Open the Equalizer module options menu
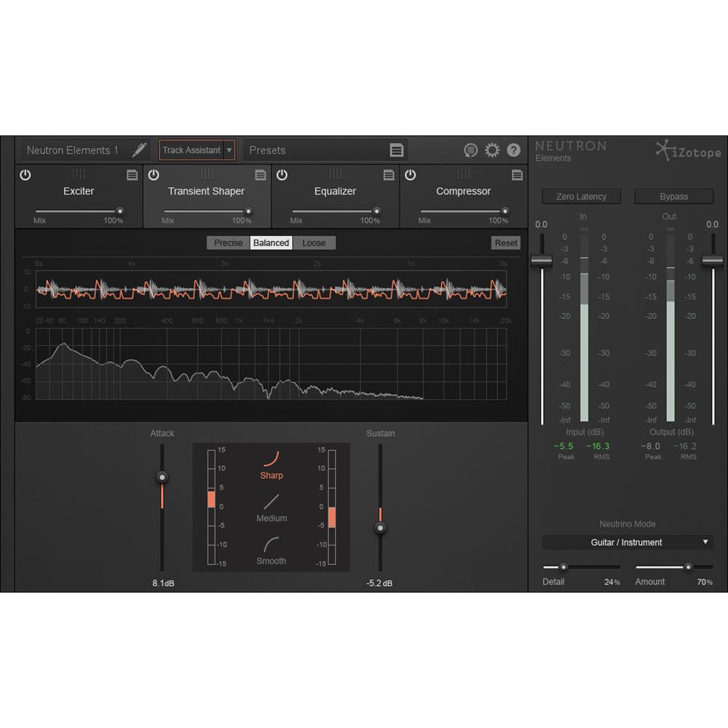Viewport: 728px width, 728px height. pos(388,175)
